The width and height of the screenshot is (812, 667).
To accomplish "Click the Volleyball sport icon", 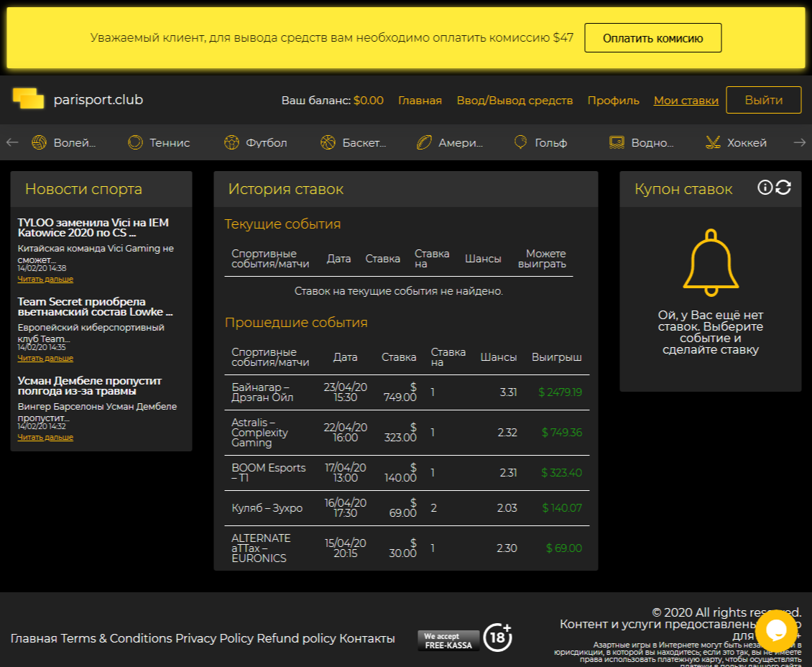I will coord(39,142).
